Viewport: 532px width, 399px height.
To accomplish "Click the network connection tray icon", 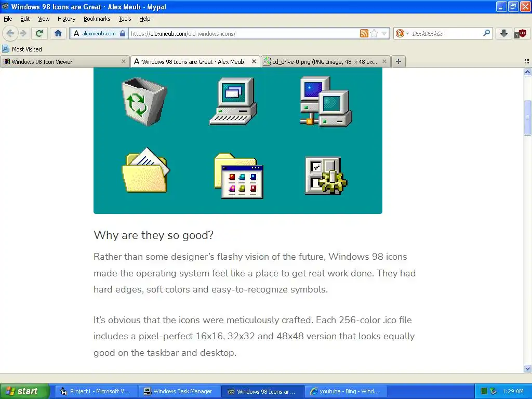I will click(494, 391).
